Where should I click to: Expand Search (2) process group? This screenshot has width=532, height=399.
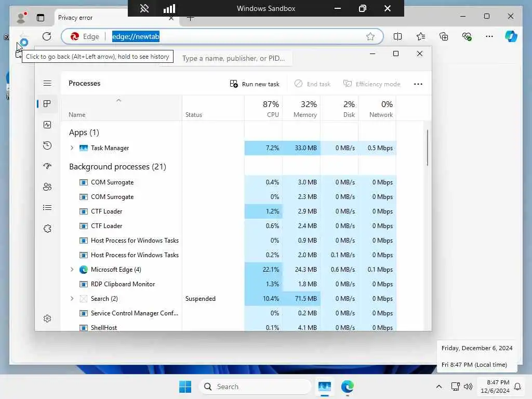(x=72, y=299)
